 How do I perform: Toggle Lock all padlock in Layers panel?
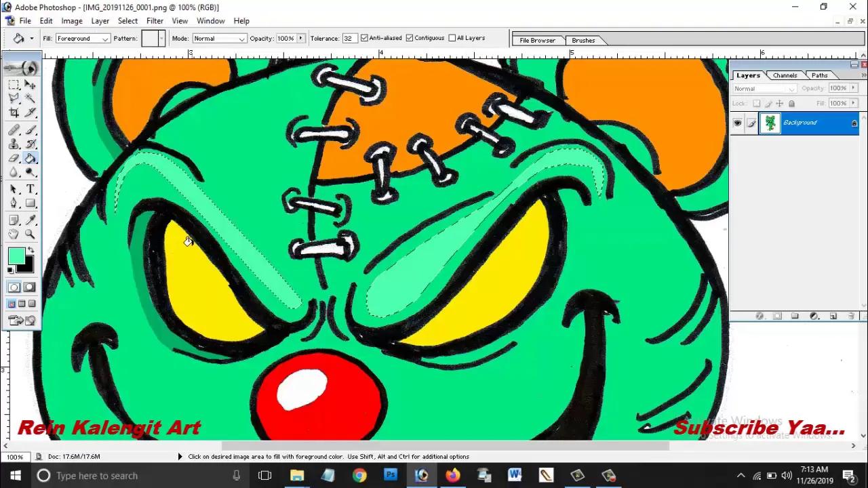[x=791, y=103]
